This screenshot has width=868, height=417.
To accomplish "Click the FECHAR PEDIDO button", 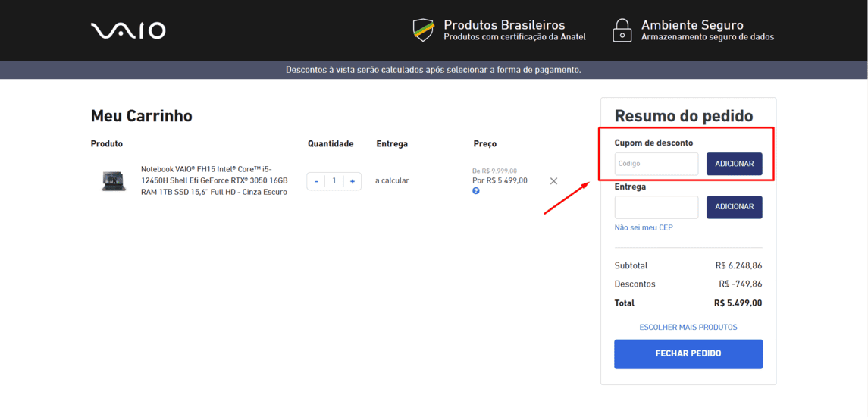I will pos(688,354).
